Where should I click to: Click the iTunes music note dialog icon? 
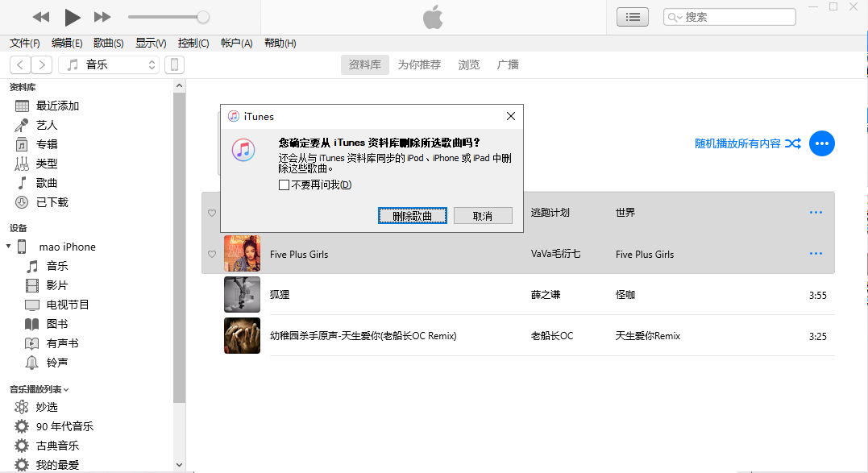pos(243,150)
